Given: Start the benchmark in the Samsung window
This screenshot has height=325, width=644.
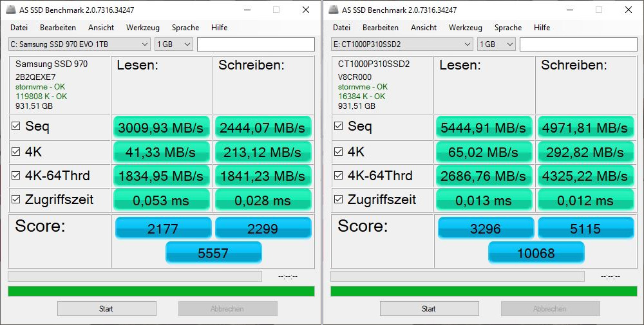Looking at the screenshot, I should click(107, 308).
